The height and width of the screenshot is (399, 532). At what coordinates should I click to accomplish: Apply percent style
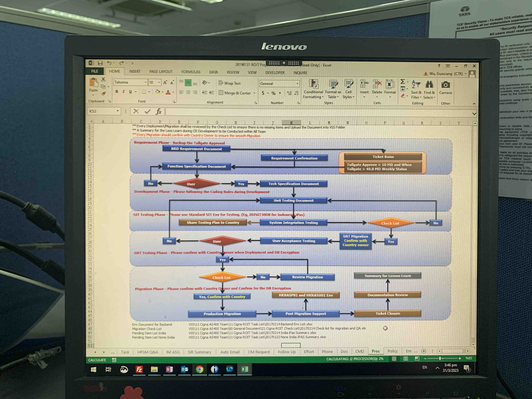click(274, 93)
